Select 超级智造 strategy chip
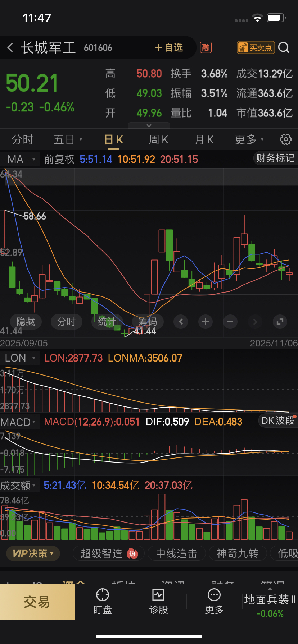The height and width of the screenshot is (644, 298). click(108, 553)
